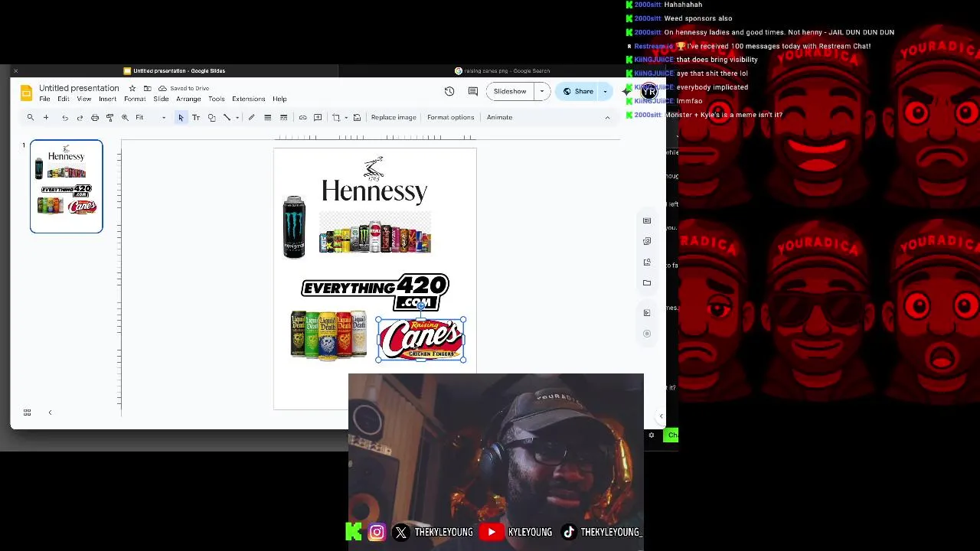Image resolution: width=980 pixels, height=551 pixels.
Task: Collapse the filmstrip panel
Action: click(50, 412)
